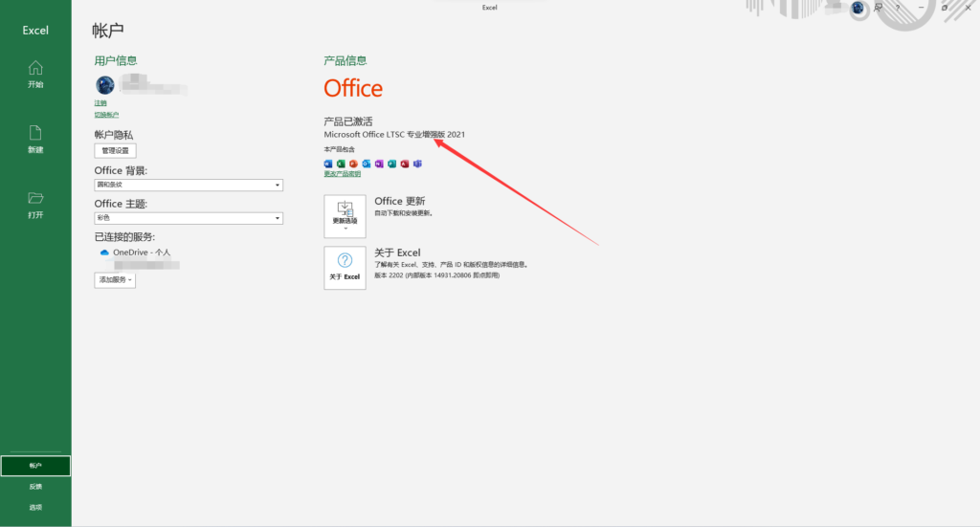Open the 反馈 page
Image resolution: width=980 pixels, height=527 pixels.
(x=35, y=487)
